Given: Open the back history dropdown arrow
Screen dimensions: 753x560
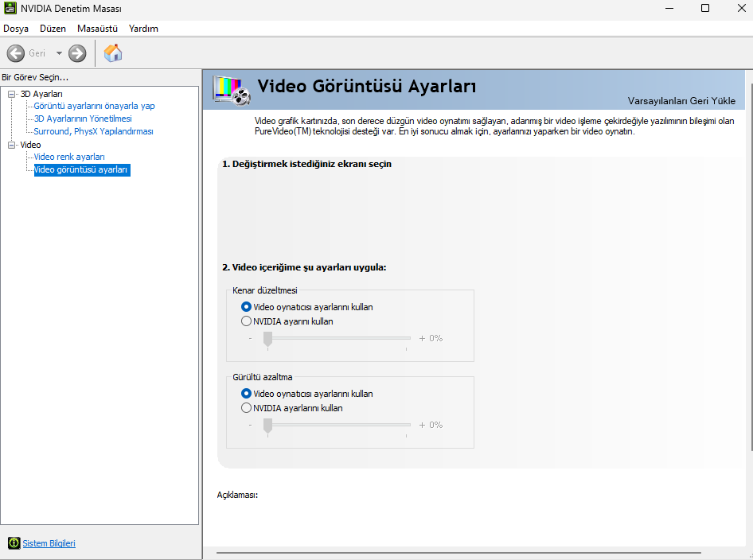Looking at the screenshot, I should pos(59,53).
